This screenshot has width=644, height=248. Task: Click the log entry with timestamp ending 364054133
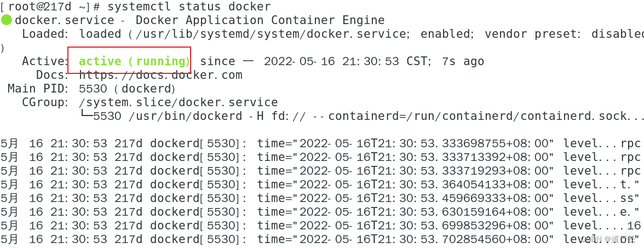point(405,184)
